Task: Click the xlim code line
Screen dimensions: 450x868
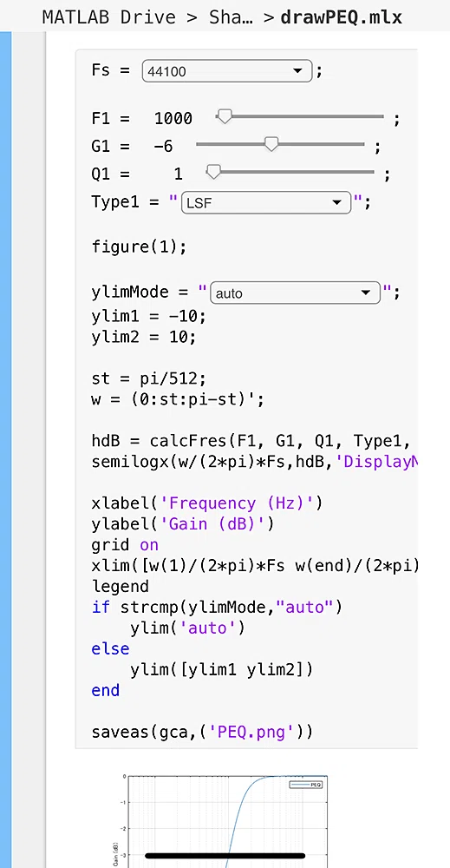Action: click(254, 566)
